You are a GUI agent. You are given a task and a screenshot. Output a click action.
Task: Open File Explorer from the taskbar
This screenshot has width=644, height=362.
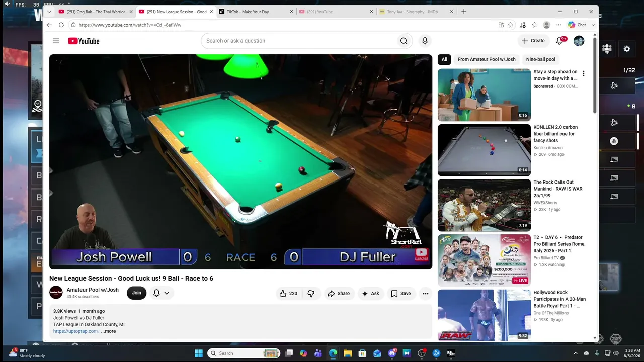pos(348,353)
